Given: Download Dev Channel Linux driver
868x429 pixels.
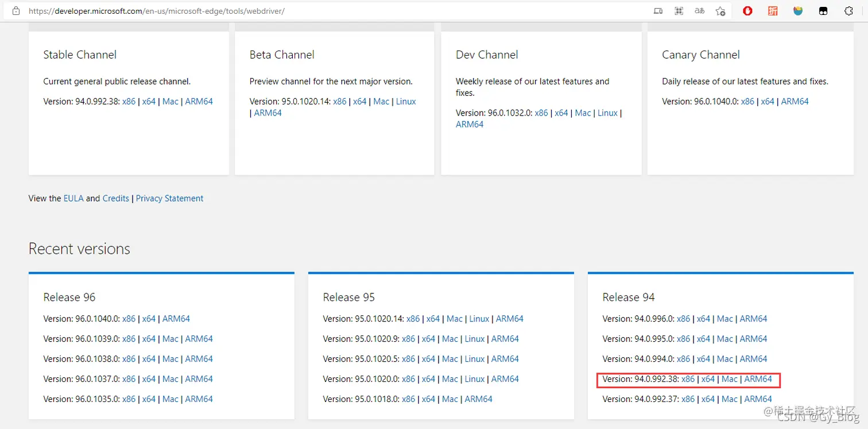Looking at the screenshot, I should point(607,113).
